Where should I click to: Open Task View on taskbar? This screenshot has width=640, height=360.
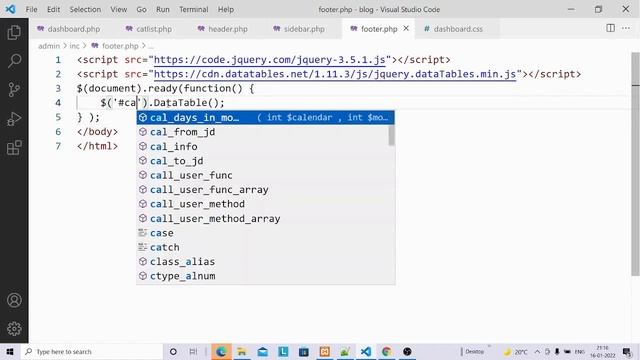coord(193,351)
